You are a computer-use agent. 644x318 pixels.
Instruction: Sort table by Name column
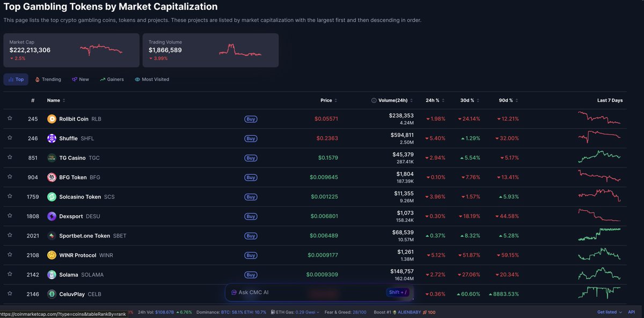tap(56, 100)
